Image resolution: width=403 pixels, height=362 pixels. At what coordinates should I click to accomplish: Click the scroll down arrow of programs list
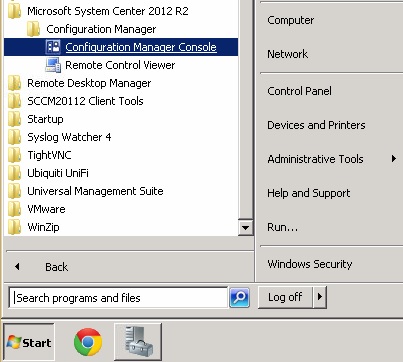(x=246, y=228)
